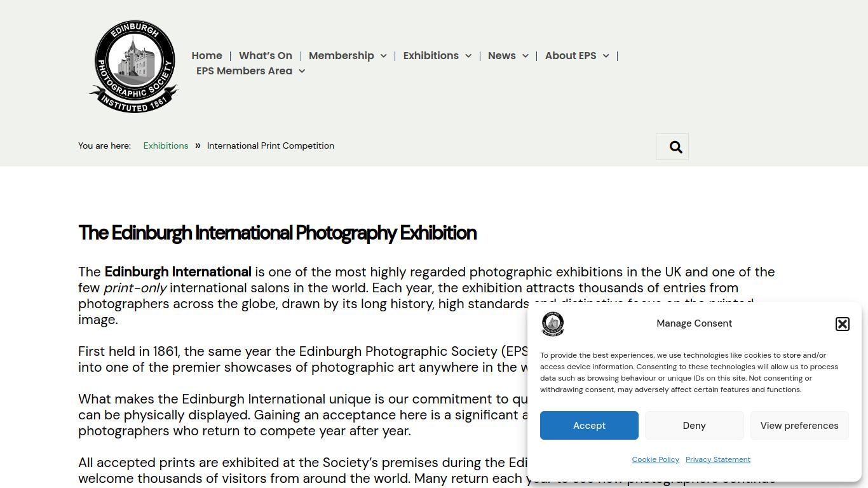Click the bold 'Edinburgh International' text
Viewport: 868px width, 488px height.
point(178,272)
